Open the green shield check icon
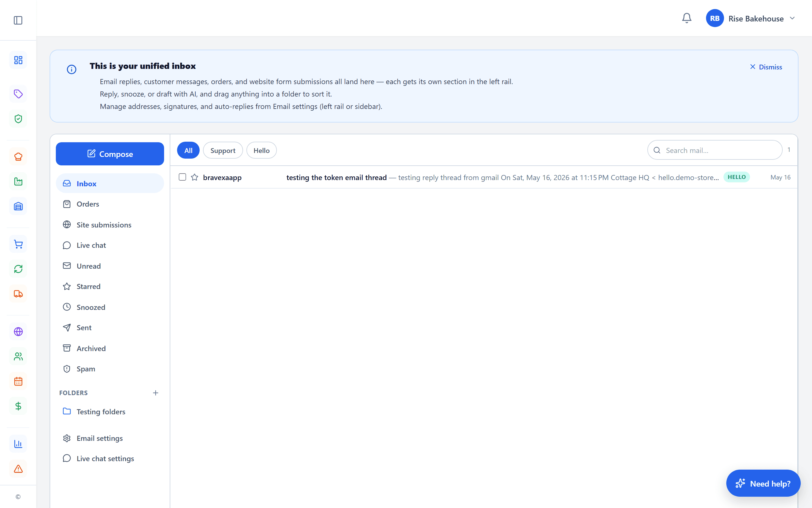Image resolution: width=812 pixels, height=508 pixels. click(x=18, y=119)
